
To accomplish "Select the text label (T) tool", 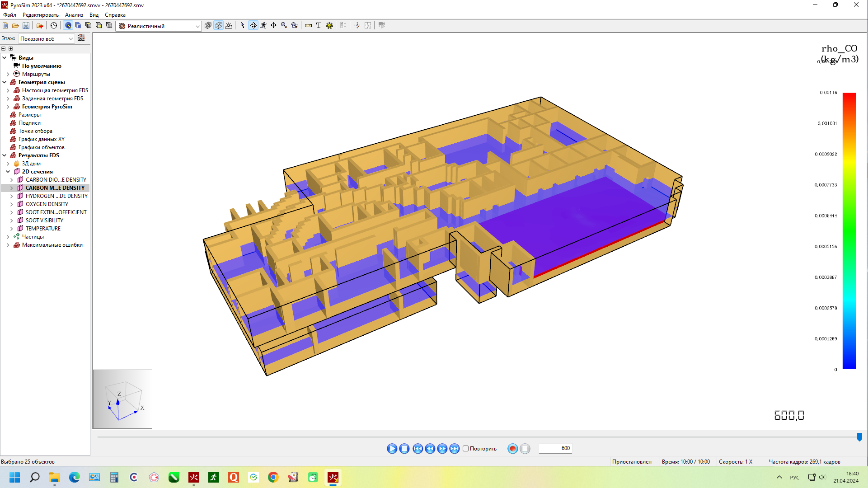I will pos(319,26).
